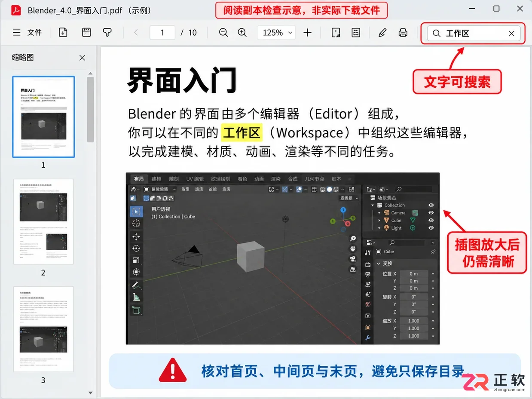Open the 125% zoom dropdown
The width and height of the screenshot is (532, 399).
coord(275,33)
